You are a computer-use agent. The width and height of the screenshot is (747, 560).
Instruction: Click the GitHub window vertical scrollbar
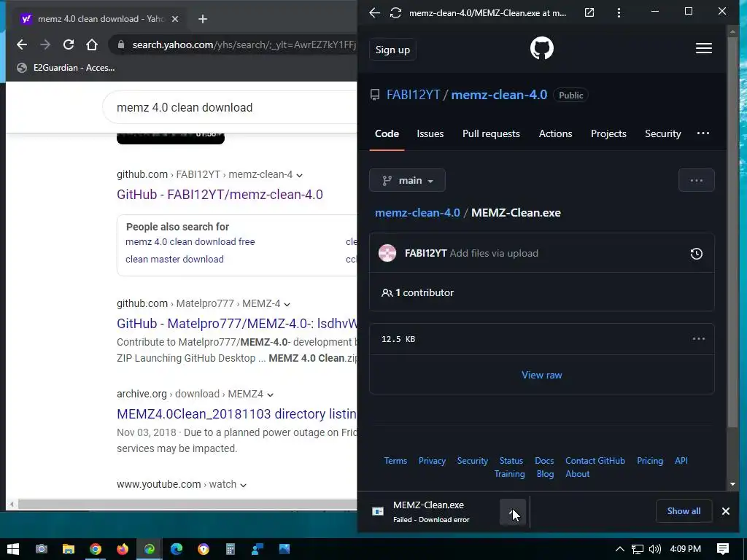(732, 231)
